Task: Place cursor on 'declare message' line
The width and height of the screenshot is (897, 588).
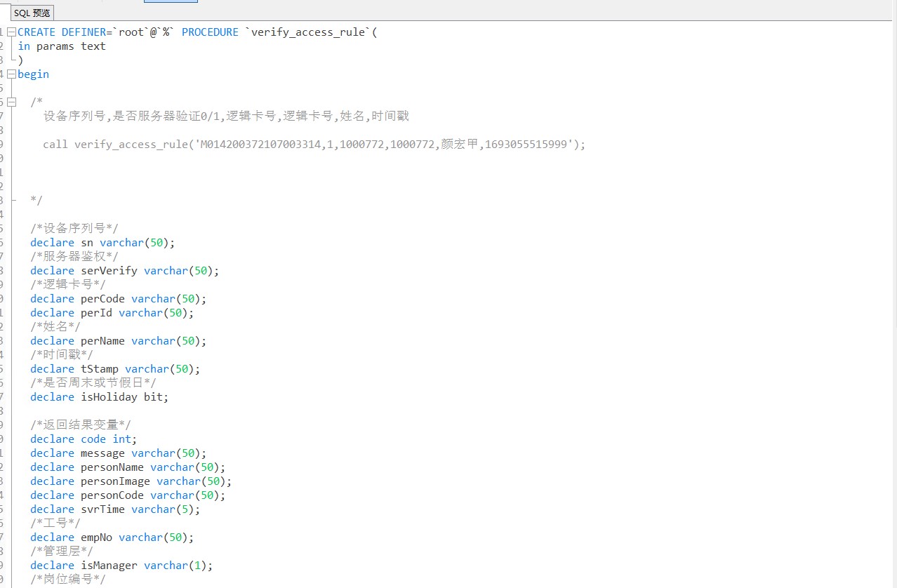Action: 118,453
